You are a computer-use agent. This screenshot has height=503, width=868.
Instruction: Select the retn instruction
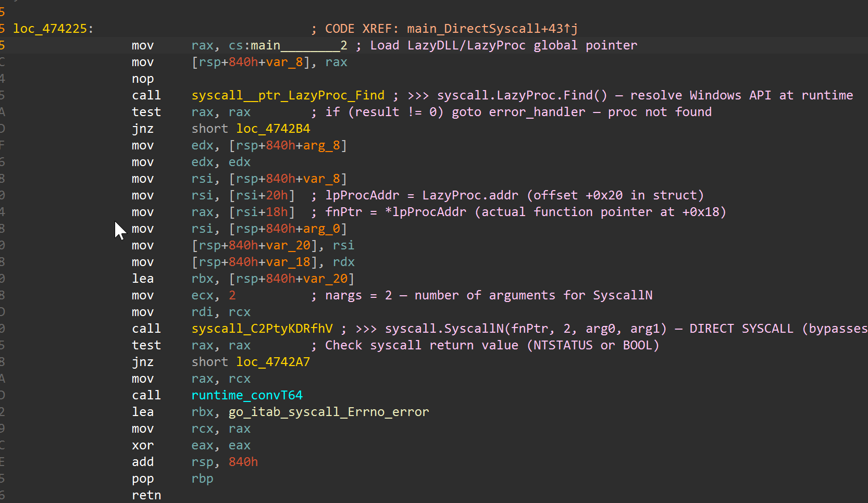pos(146,495)
